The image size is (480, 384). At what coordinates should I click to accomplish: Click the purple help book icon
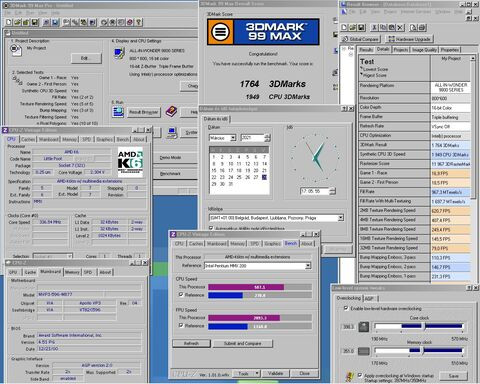171,112
